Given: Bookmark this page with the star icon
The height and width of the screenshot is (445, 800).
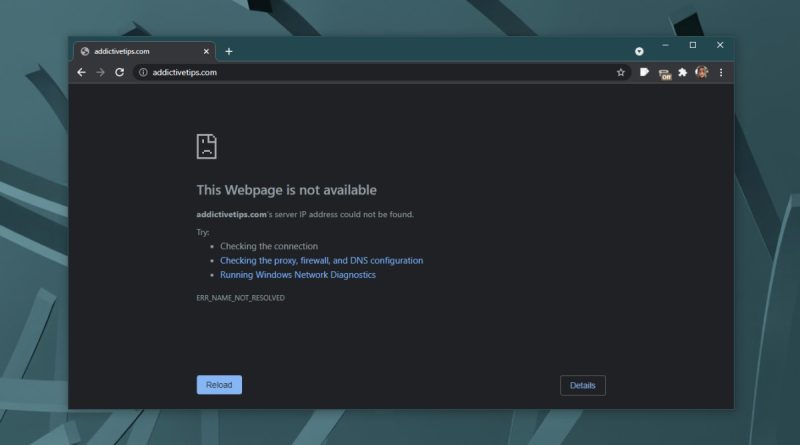Looking at the screenshot, I should [620, 72].
